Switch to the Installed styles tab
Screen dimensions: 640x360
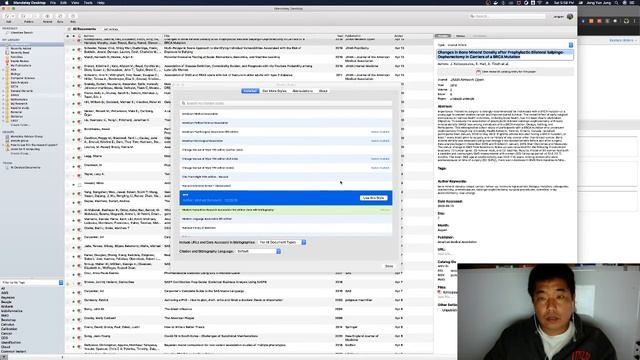tap(250, 91)
